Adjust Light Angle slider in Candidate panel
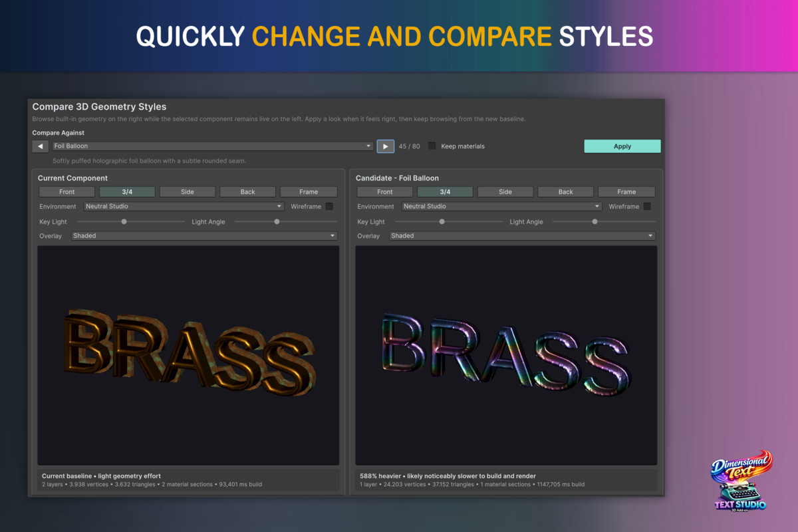798x532 pixels. point(604,221)
